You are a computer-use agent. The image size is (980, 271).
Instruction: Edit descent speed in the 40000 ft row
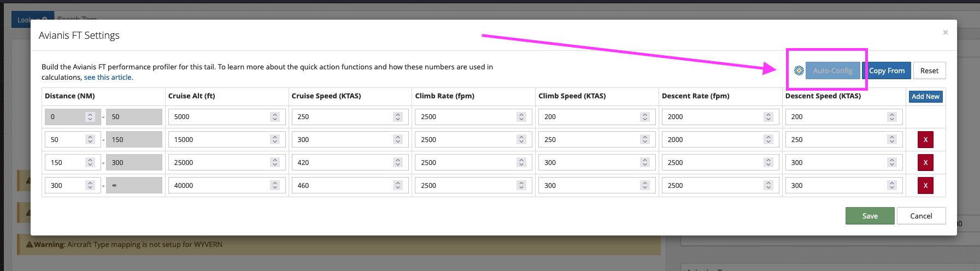(x=844, y=185)
